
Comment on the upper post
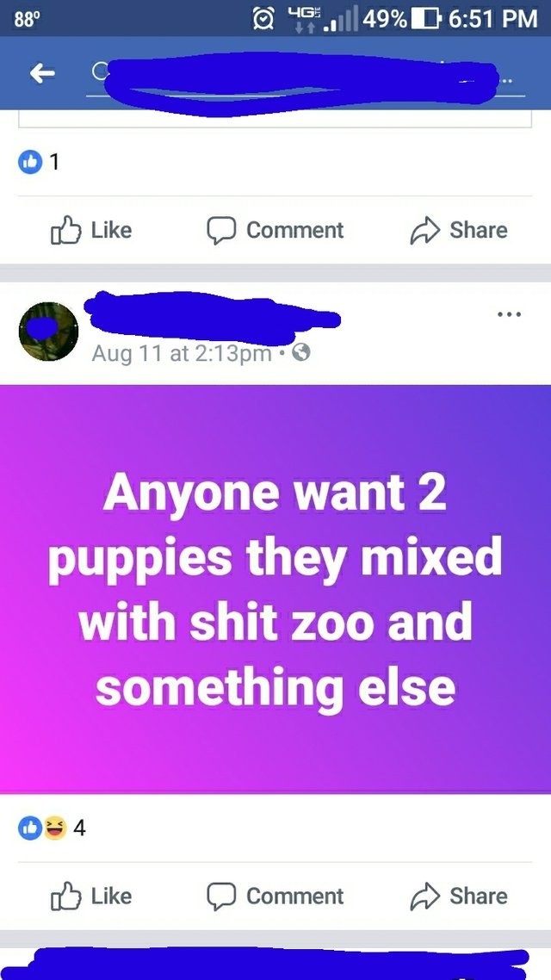[275, 229]
